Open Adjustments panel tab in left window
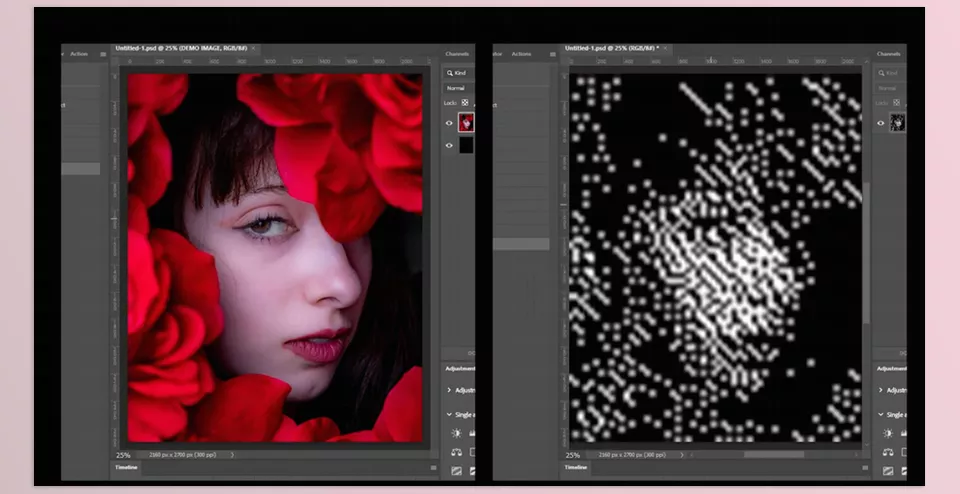This screenshot has height=494, width=960. click(459, 369)
